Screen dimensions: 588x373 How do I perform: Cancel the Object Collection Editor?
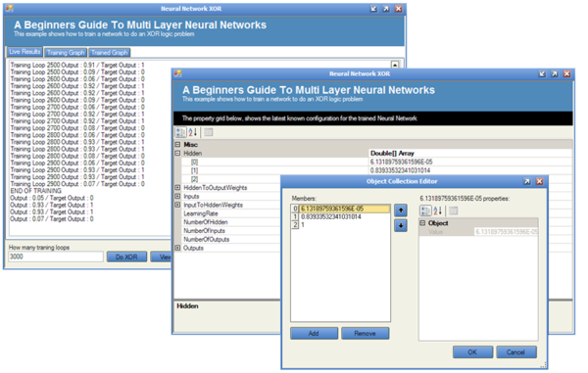(516, 352)
